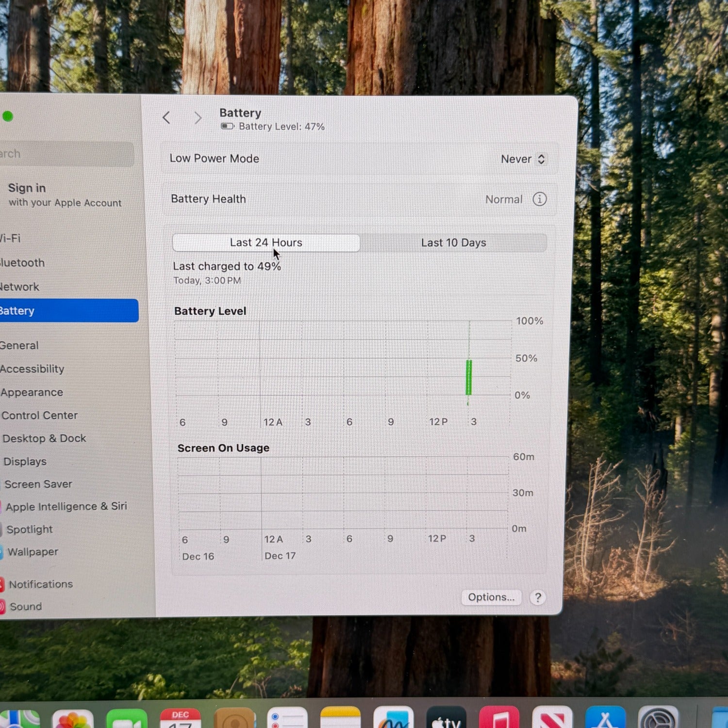Viewport: 728px width, 728px height.
Task: Click the Options... button
Action: point(491,597)
